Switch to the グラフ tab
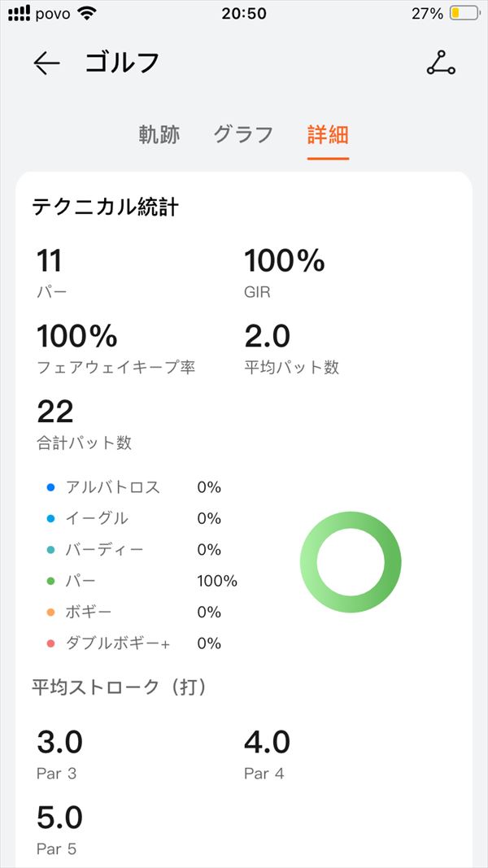Viewport: 488px width, 868px height. click(243, 134)
